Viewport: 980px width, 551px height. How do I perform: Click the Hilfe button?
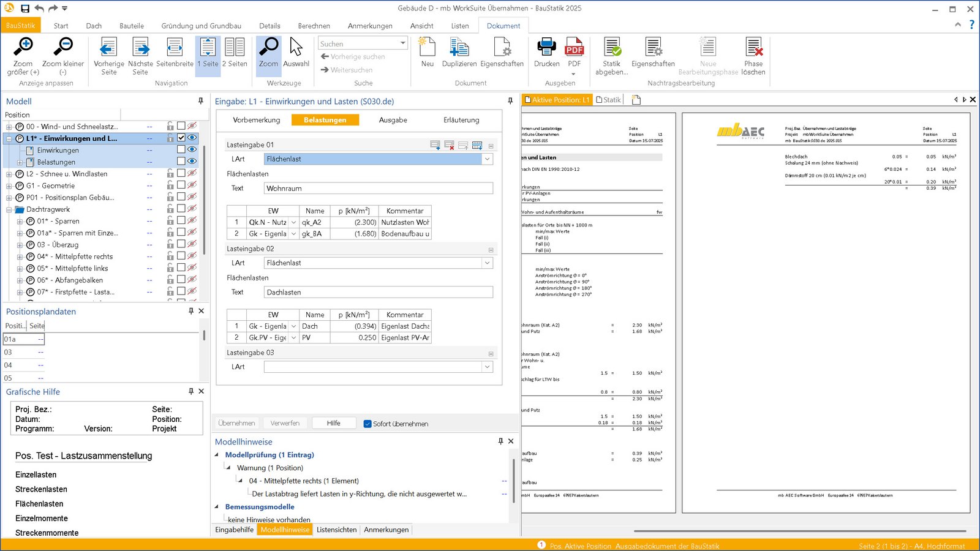333,423
